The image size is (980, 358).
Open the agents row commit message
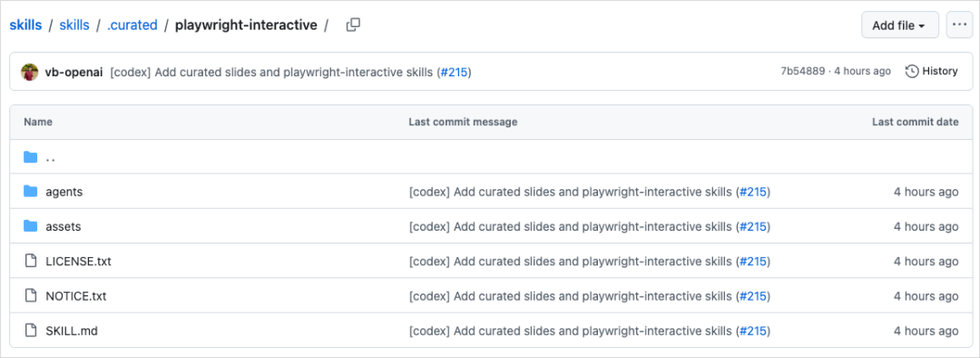tap(572, 192)
